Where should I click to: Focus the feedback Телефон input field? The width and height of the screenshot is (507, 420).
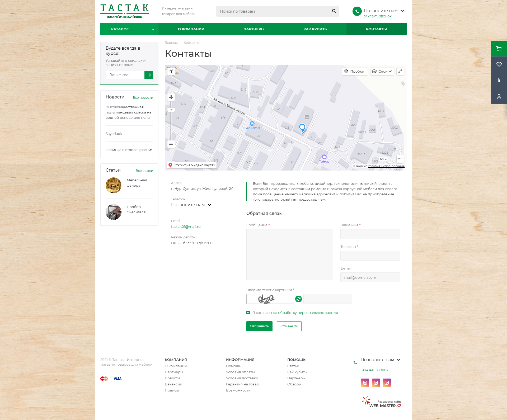pyautogui.click(x=370, y=256)
